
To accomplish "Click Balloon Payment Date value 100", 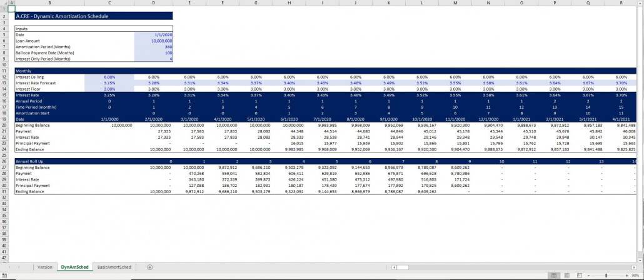I will (153, 53).
